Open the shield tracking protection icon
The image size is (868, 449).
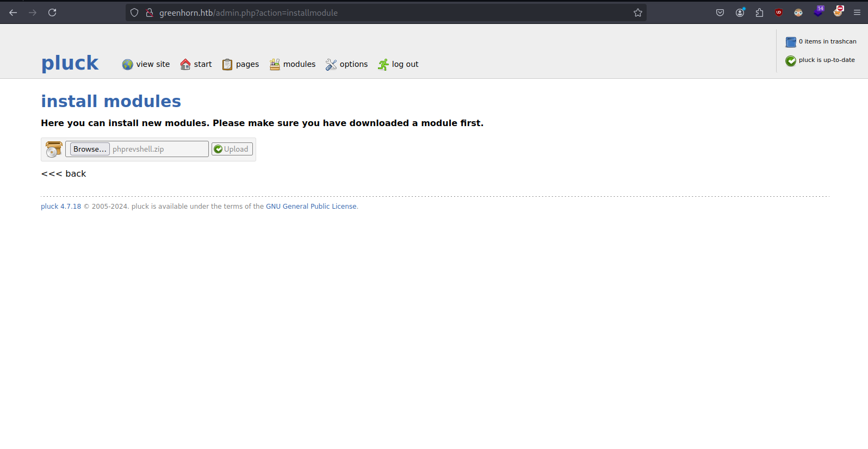coord(134,13)
